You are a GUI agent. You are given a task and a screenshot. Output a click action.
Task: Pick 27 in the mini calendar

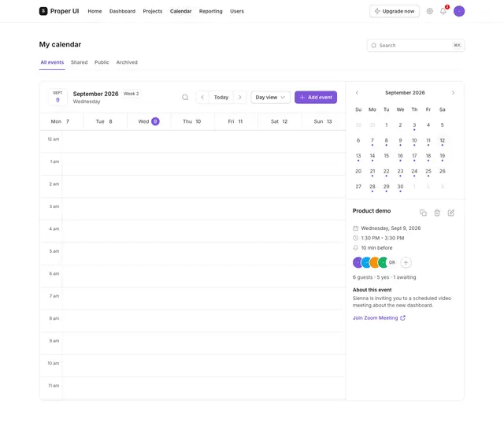(358, 187)
